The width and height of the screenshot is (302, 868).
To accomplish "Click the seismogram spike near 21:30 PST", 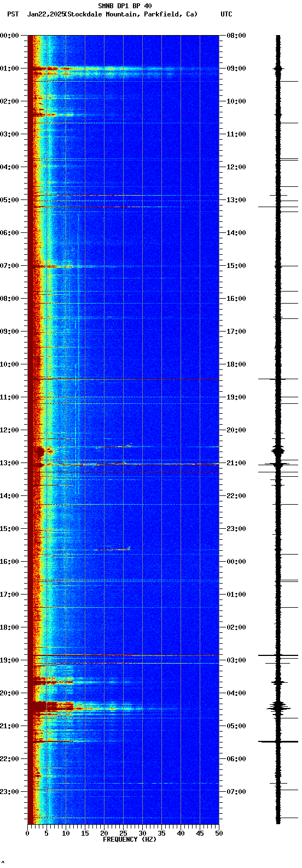I will pyautogui.click(x=278, y=741).
